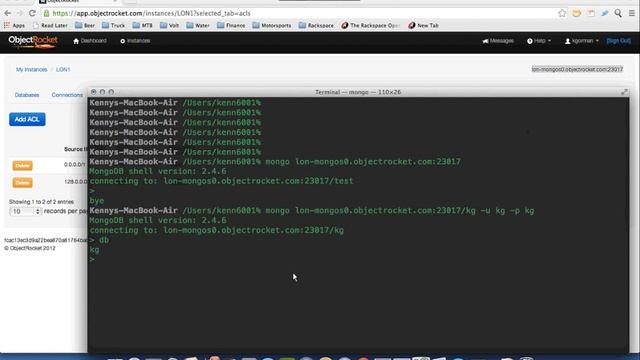Click the Add ACL button
Image resolution: width=640 pixels, height=360 pixels.
pos(27,119)
